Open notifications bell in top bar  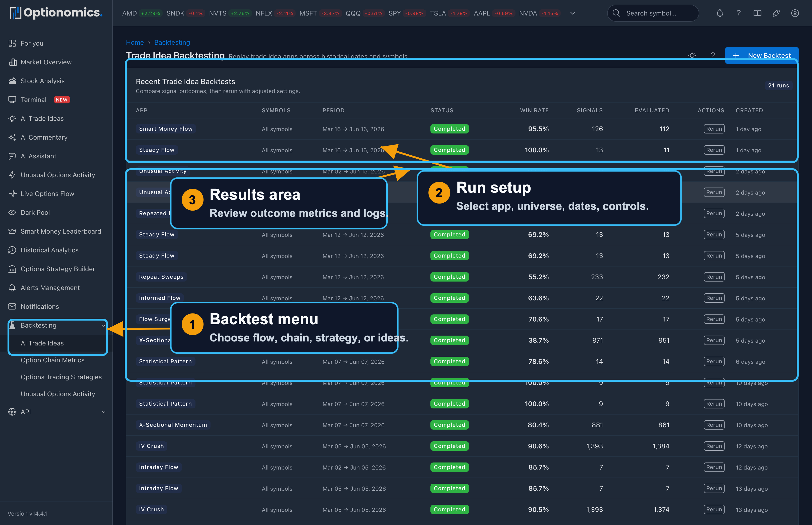(x=720, y=13)
